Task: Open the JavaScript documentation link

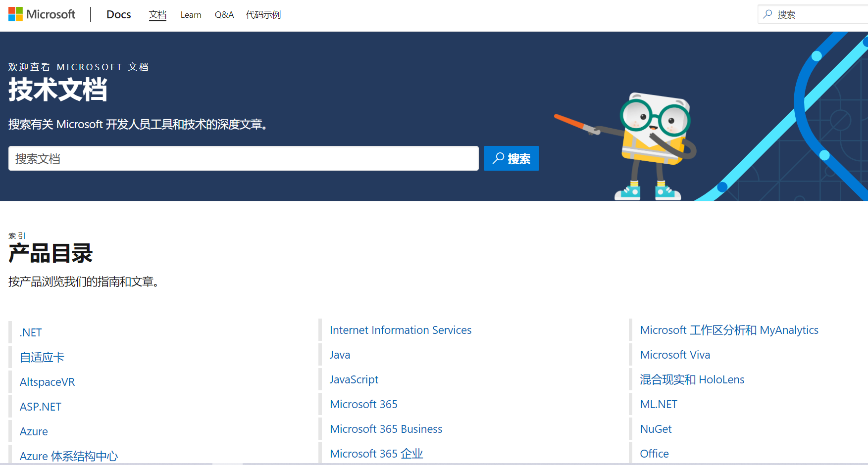Action: 354,379
